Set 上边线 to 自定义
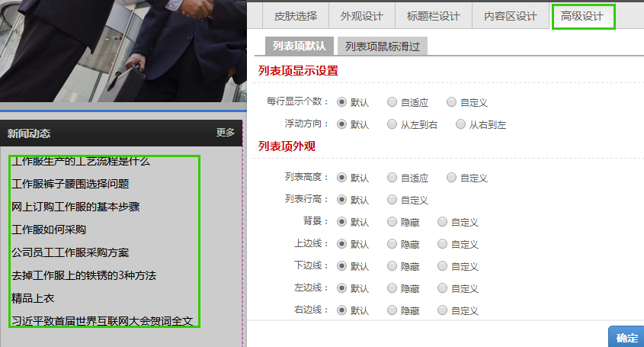 tap(443, 244)
